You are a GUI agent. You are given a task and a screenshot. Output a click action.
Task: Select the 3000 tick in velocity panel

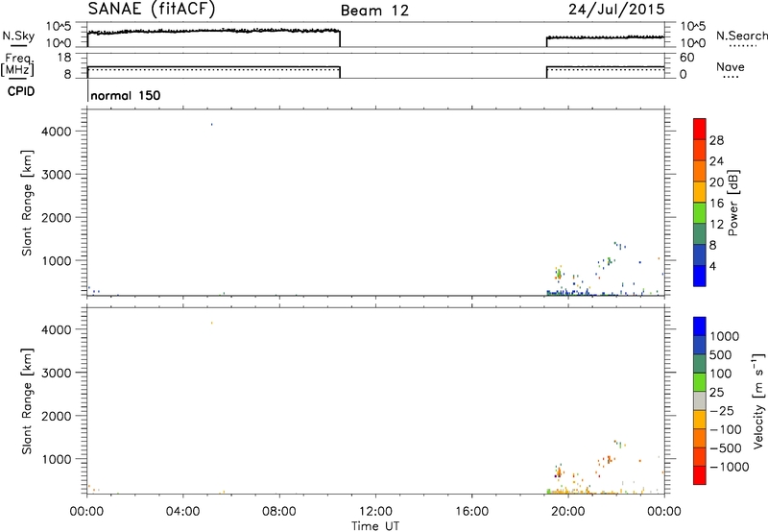coord(57,373)
